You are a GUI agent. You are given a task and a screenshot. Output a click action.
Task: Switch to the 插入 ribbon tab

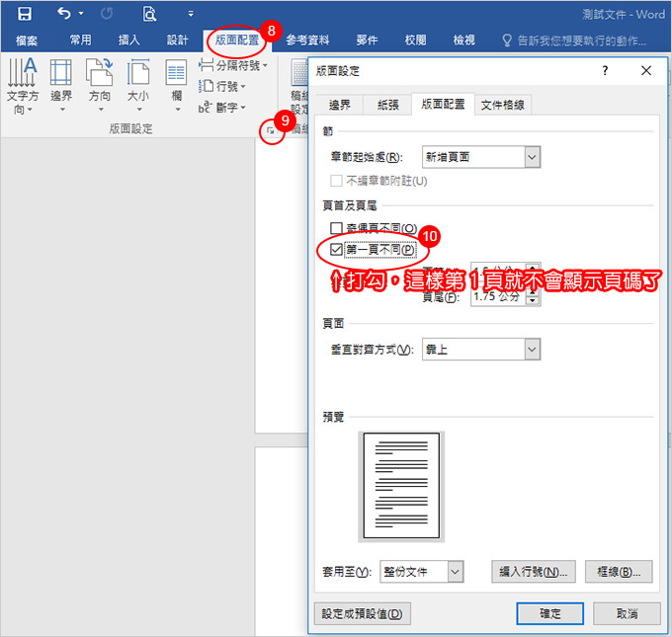(x=129, y=40)
